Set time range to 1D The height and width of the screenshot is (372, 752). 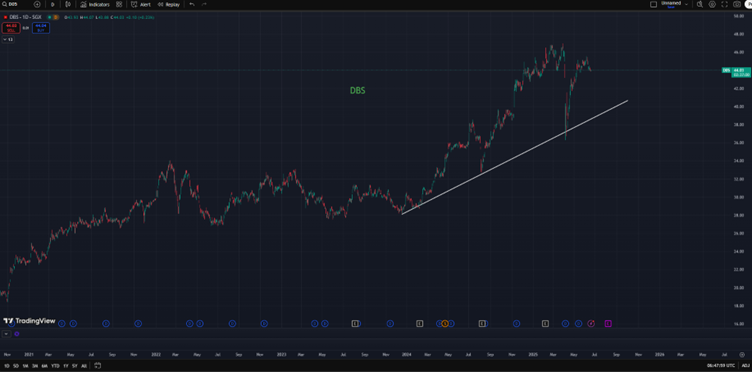6,366
